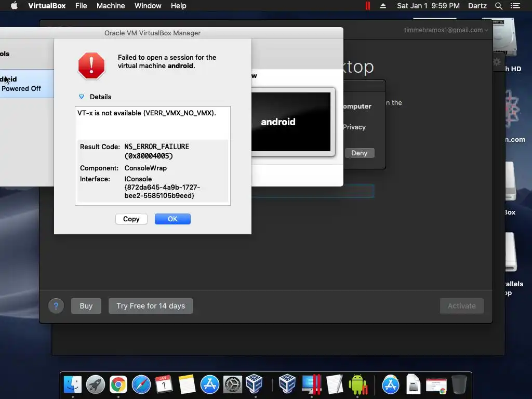Open Notification Center list icon
532x399 pixels.
515,6
